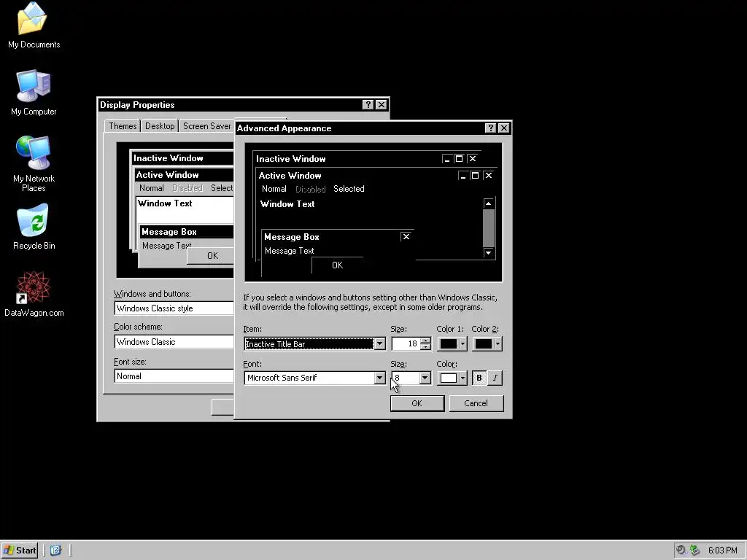Open the Color 2 swatch picker
The width and height of the screenshot is (747, 560).
pyautogui.click(x=487, y=344)
